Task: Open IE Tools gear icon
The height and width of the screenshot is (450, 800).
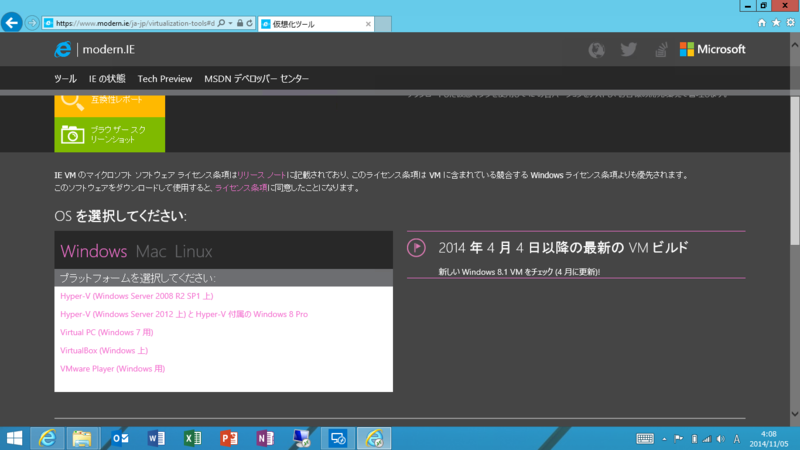Action: coord(790,23)
